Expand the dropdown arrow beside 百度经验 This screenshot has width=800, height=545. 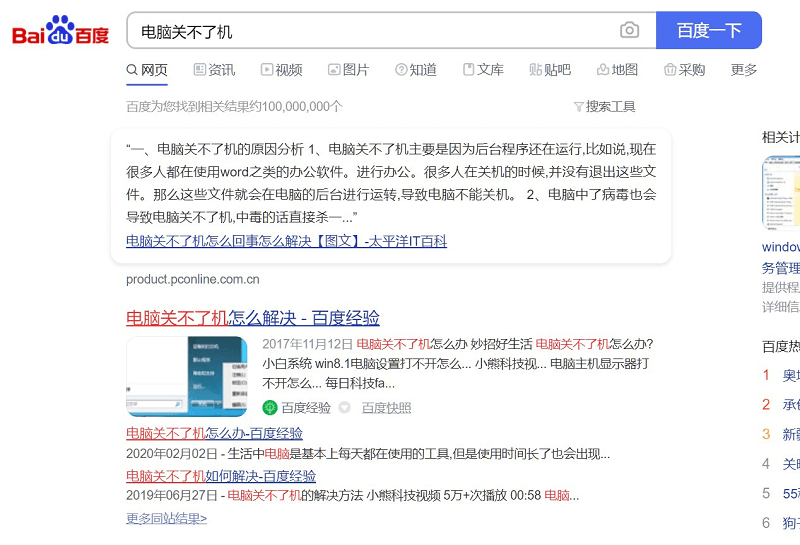(345, 408)
